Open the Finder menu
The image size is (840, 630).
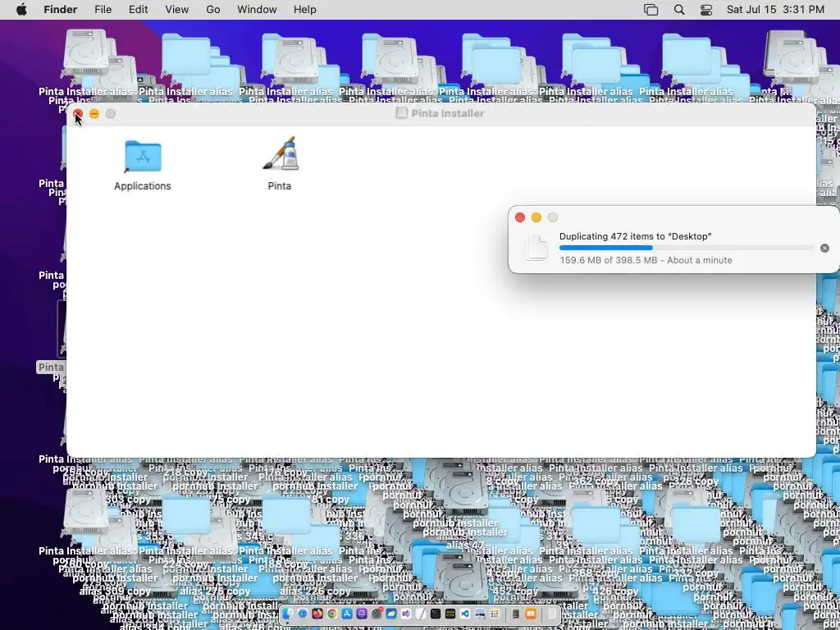[x=60, y=10]
